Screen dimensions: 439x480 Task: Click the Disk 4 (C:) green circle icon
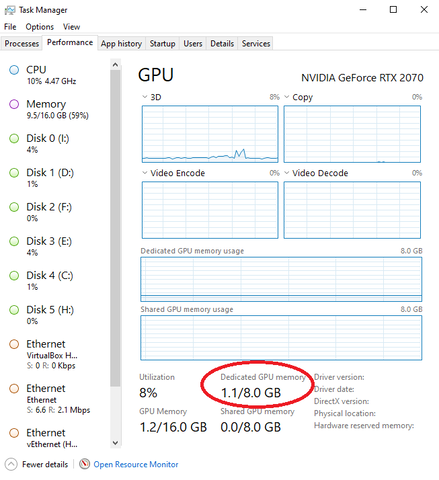[14, 276]
